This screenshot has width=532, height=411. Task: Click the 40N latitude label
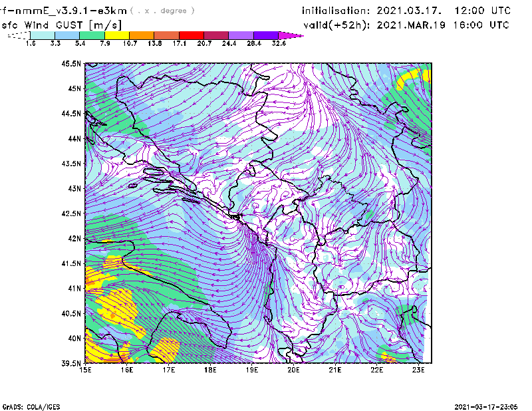(x=74, y=339)
